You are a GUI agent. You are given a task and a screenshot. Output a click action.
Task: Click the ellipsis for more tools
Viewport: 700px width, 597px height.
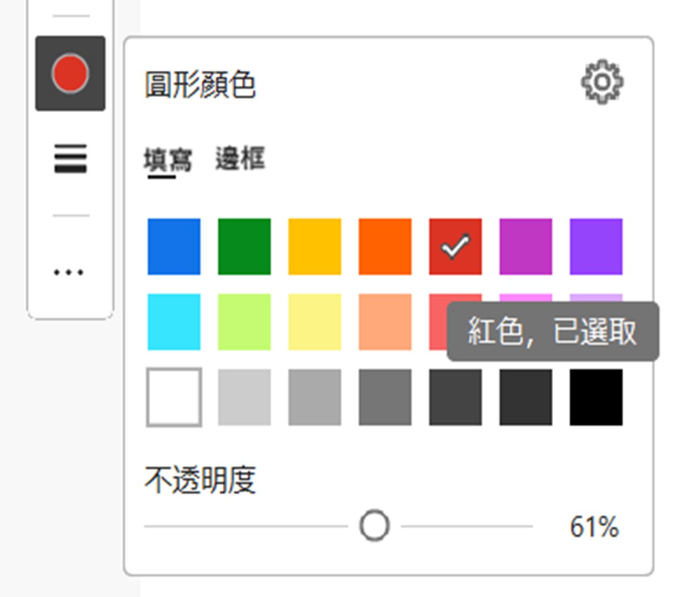point(70,273)
